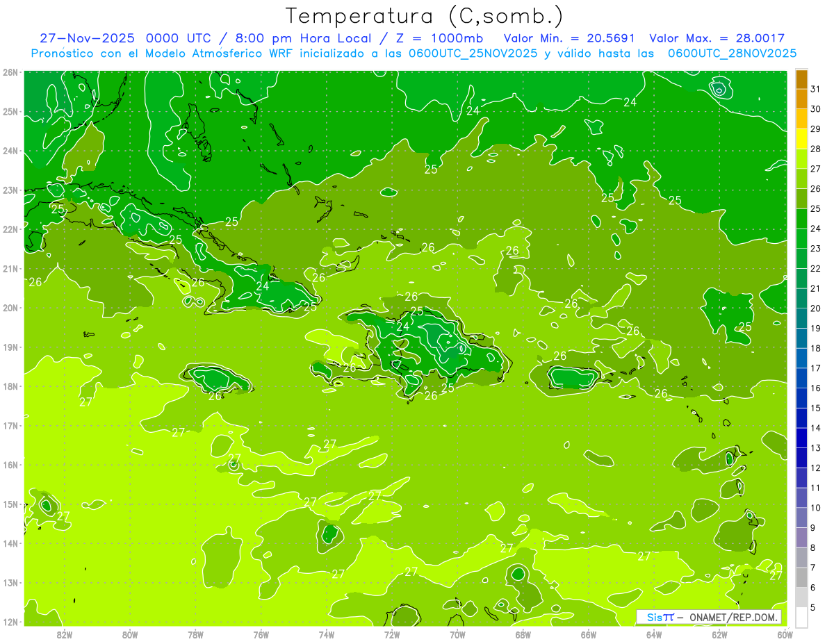The width and height of the screenshot is (834, 644).
Task: Click the color bar value 29
Action: 815,129
